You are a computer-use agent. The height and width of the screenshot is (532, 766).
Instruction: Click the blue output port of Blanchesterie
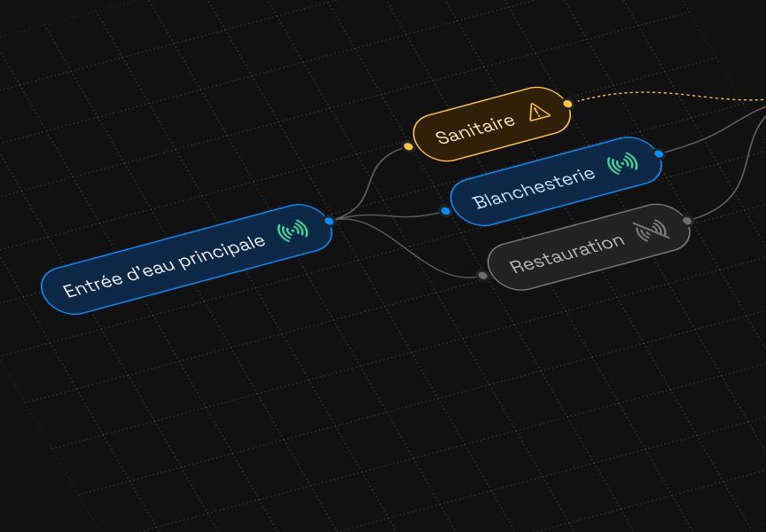659,154
